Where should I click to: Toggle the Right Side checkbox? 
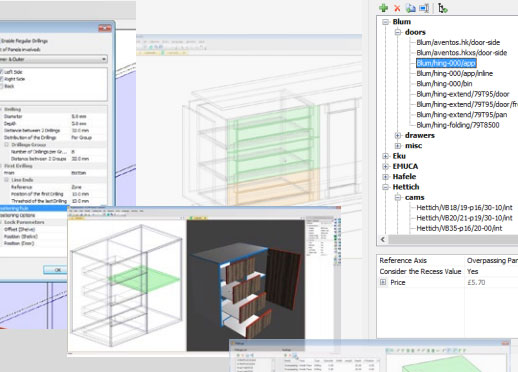2,79
